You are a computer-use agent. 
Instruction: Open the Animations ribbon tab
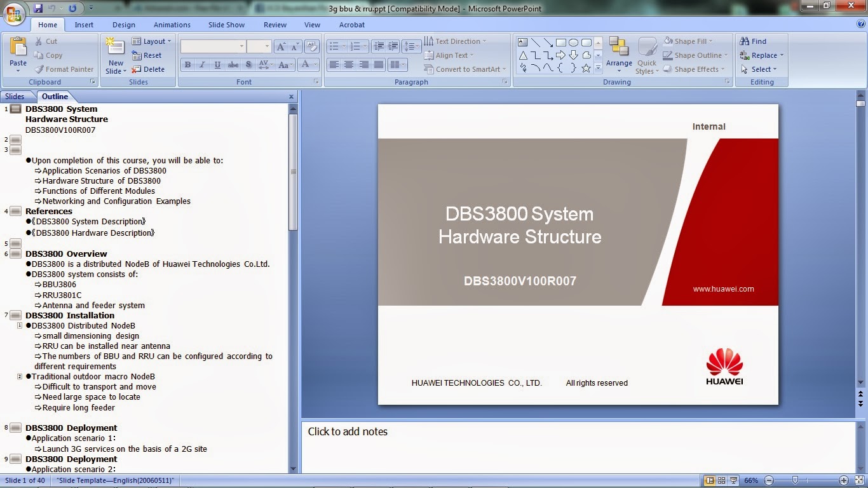pos(172,25)
